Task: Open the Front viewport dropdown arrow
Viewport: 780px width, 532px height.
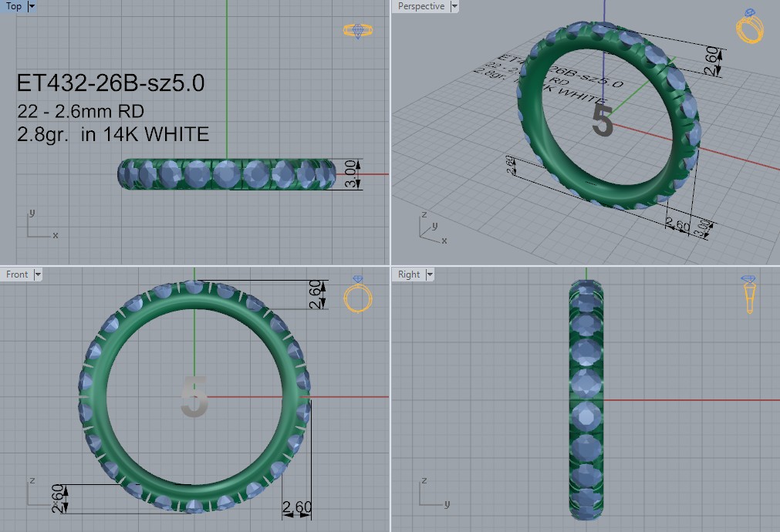Action: [x=38, y=274]
